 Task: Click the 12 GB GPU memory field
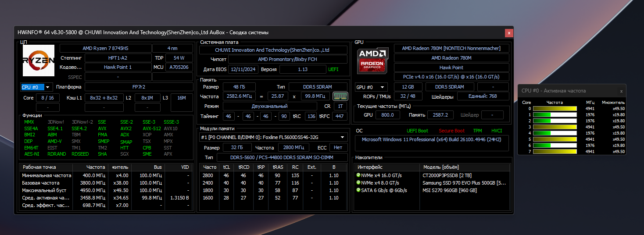(x=408, y=87)
